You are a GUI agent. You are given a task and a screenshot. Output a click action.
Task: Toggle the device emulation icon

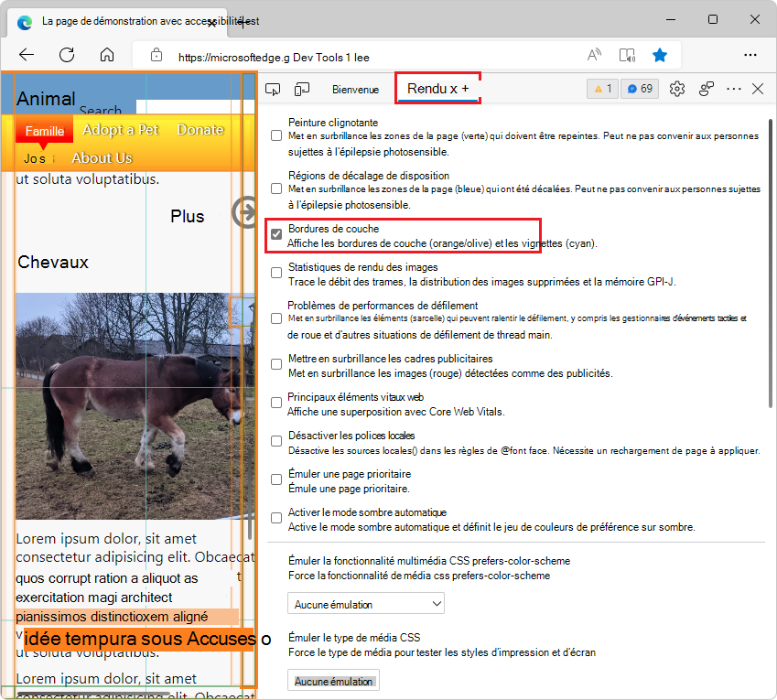tap(302, 89)
